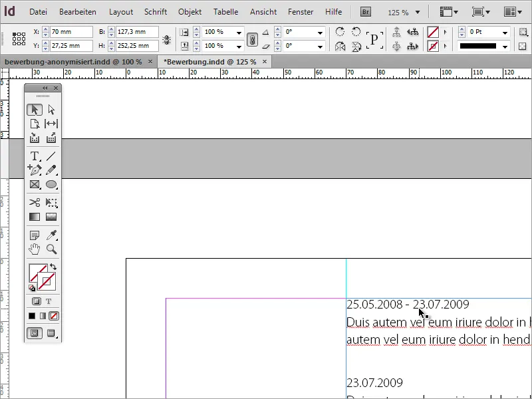Click the select container icon
532x399 pixels.
tap(396, 32)
